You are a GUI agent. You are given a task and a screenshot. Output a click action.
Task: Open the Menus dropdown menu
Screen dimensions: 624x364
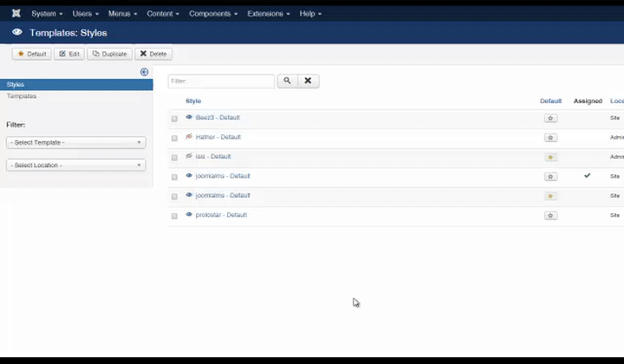[x=122, y=14]
